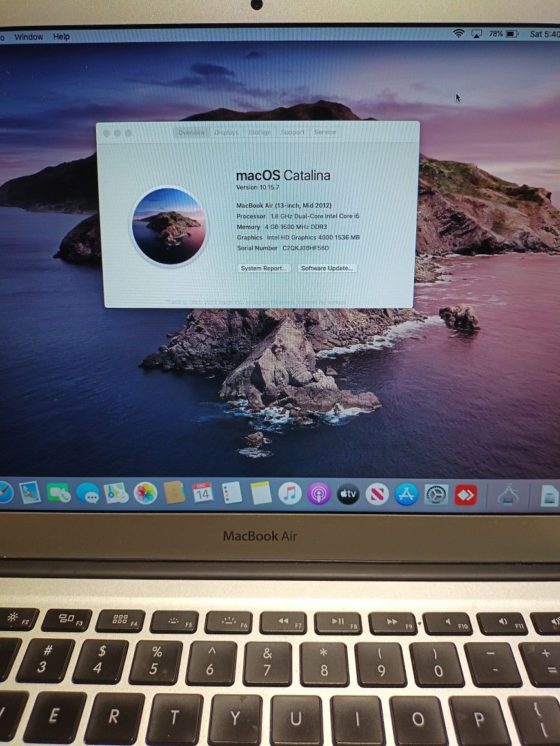Click '1.8 GHz Dual-Core Intel Core i5'
Viewport: 560px width, 746px height.
[315, 216]
